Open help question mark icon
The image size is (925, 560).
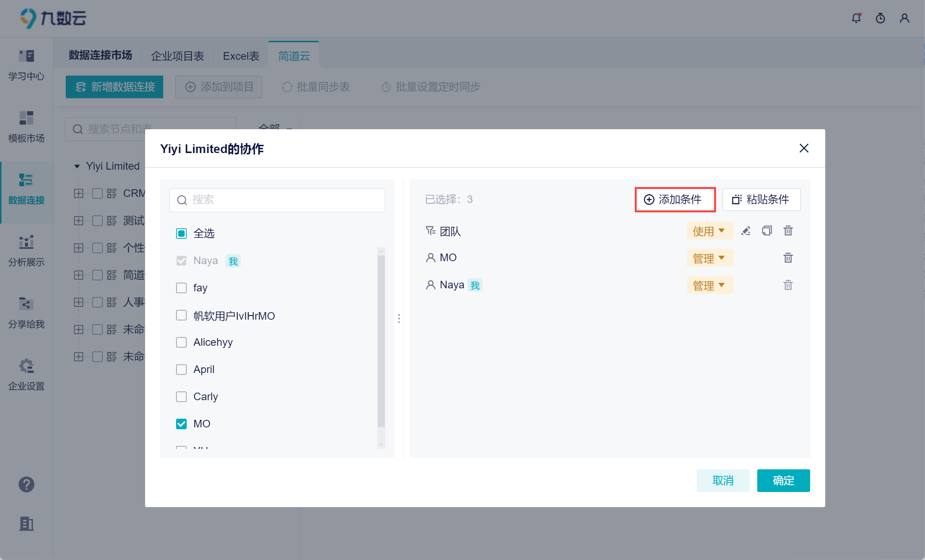point(26,484)
